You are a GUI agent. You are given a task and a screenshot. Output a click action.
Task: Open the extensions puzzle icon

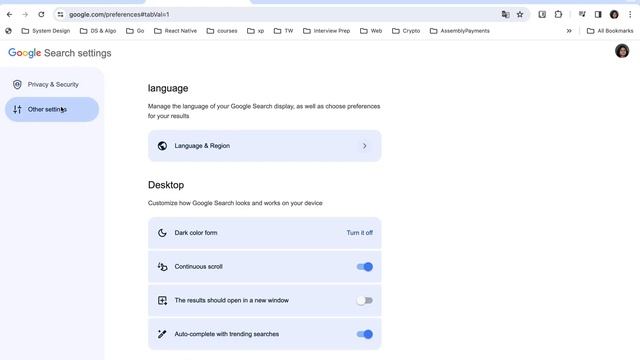(558, 14)
